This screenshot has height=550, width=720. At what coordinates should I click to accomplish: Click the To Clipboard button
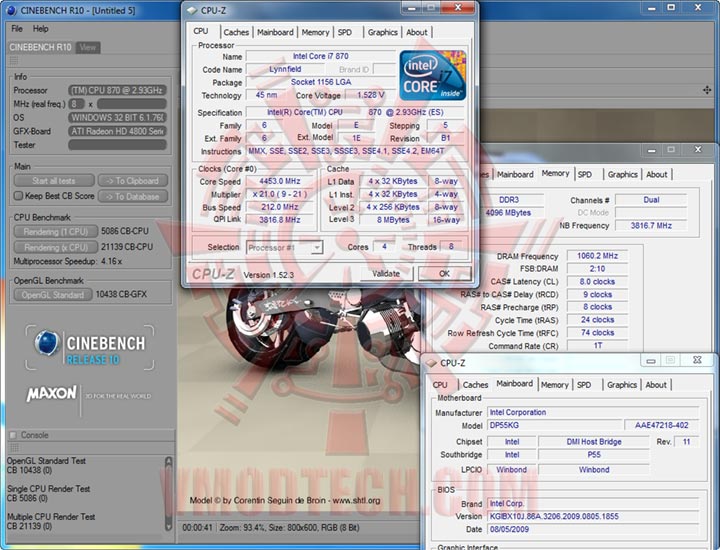[x=133, y=180]
